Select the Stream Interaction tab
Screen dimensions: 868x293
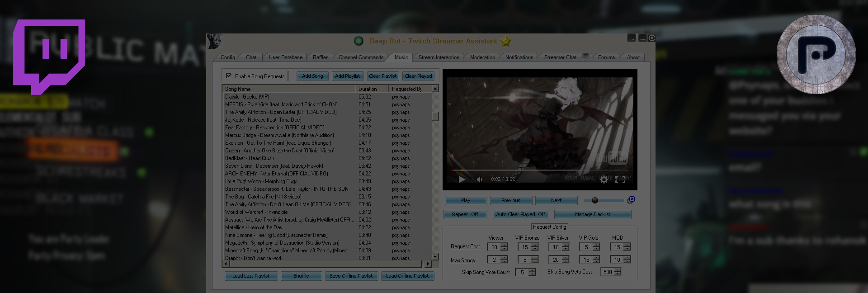pos(439,57)
